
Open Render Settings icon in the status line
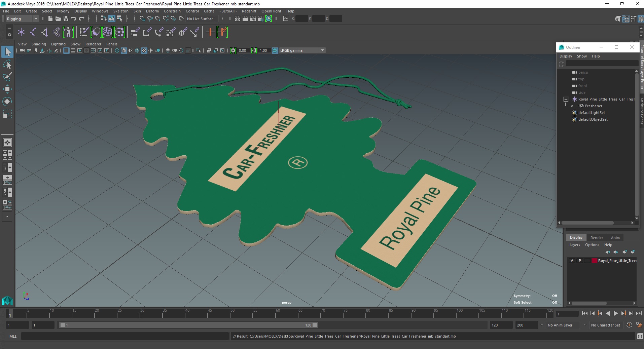(x=261, y=19)
